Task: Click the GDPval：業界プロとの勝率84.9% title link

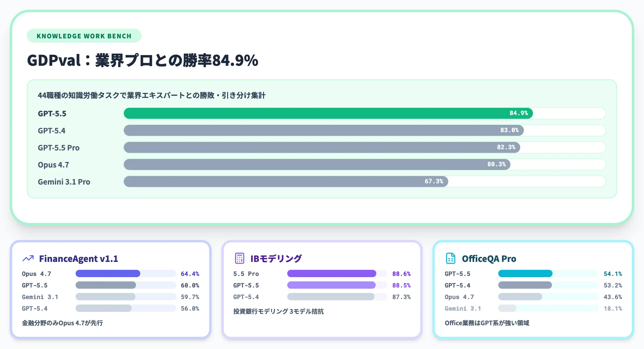Action: pos(142,60)
